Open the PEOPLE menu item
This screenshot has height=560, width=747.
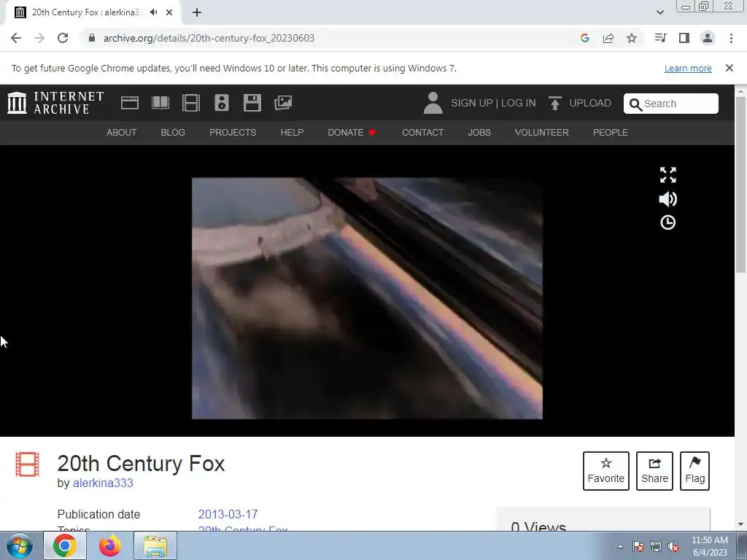click(611, 133)
